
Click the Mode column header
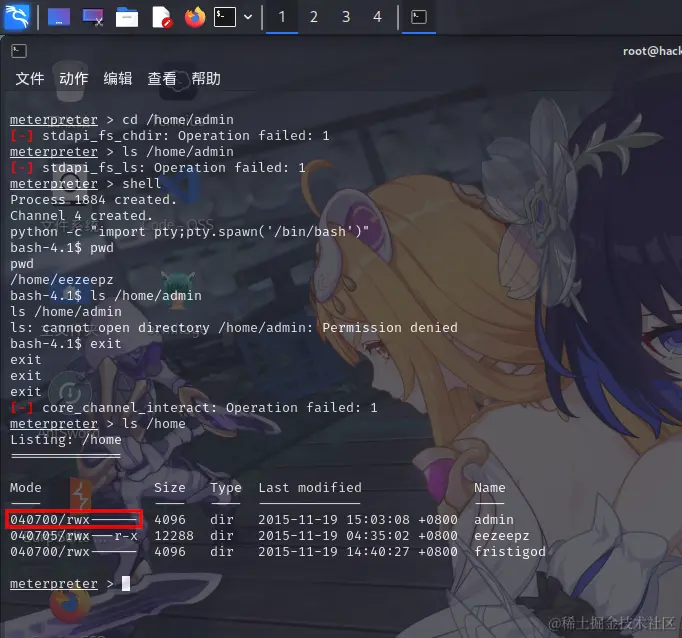[x=26, y=488]
